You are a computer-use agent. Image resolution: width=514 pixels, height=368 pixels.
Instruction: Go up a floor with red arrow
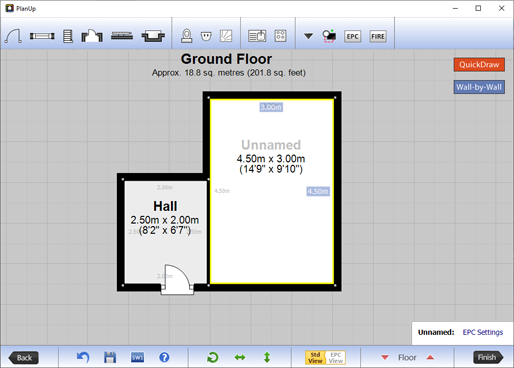pyautogui.click(x=430, y=357)
